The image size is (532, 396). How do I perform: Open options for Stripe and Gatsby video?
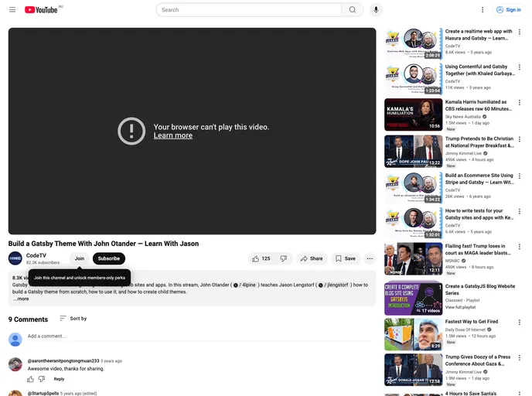click(520, 176)
